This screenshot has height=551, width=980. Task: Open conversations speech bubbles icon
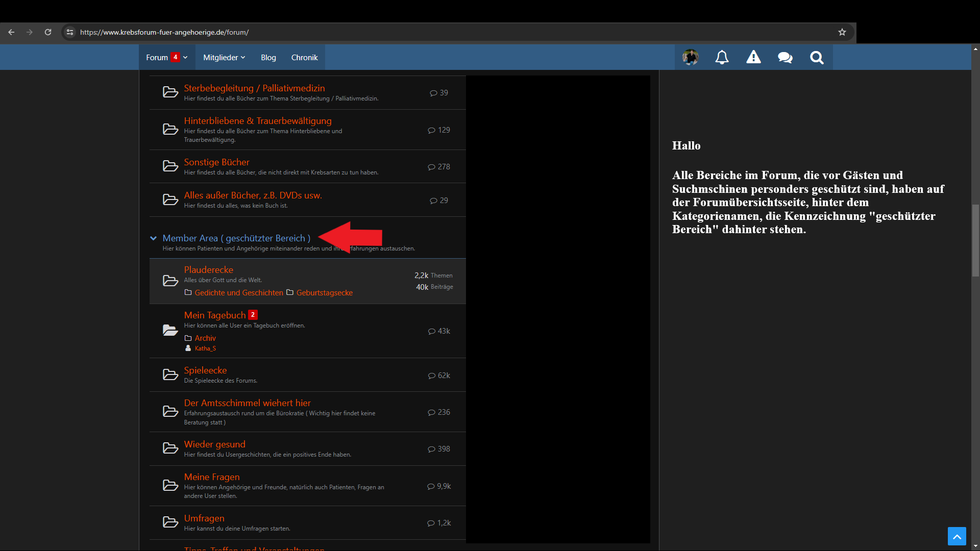[x=785, y=57]
